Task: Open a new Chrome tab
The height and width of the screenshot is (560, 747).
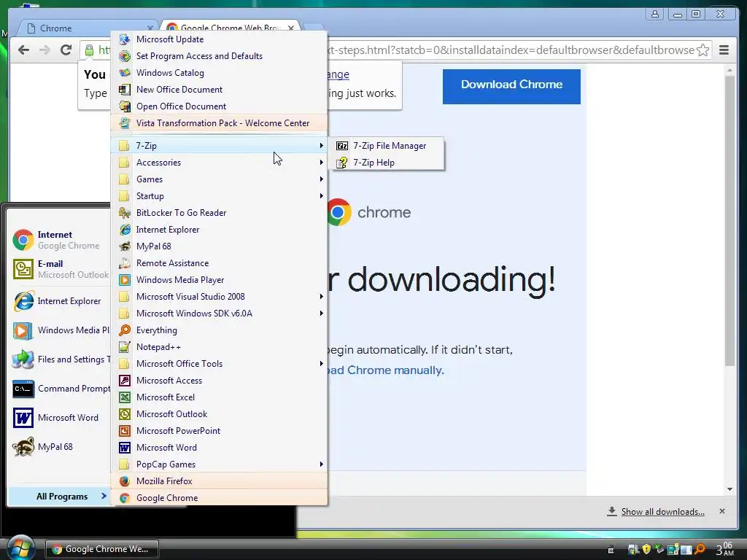Action: 312,28
